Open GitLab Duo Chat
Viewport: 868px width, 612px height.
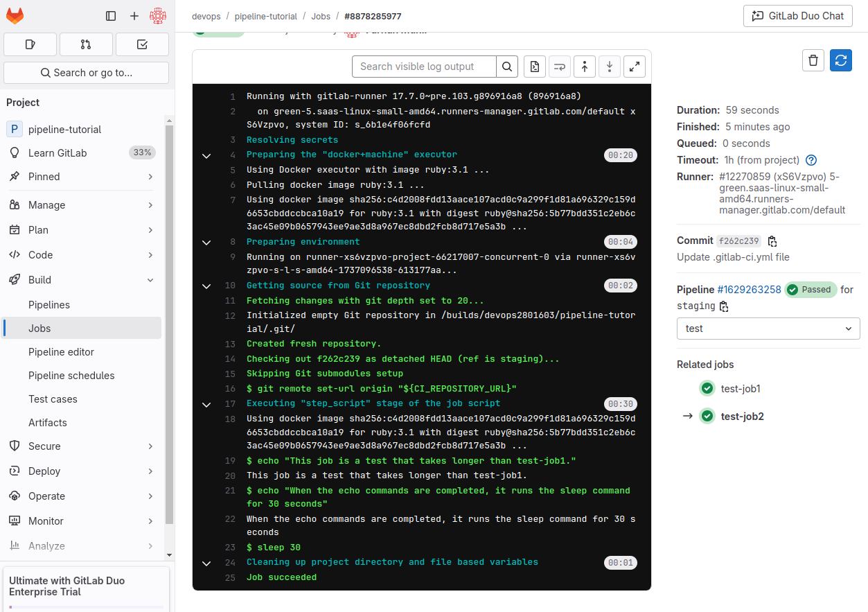(798, 16)
